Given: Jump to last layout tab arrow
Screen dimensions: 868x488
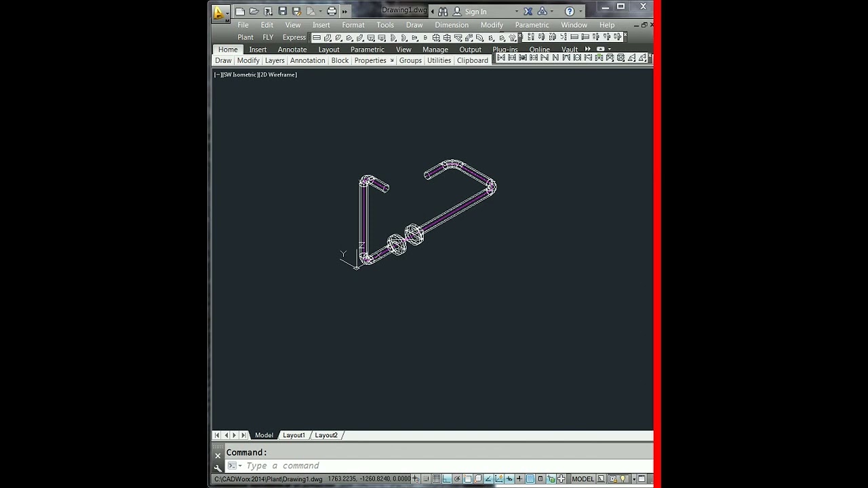Looking at the screenshot, I should (x=243, y=435).
